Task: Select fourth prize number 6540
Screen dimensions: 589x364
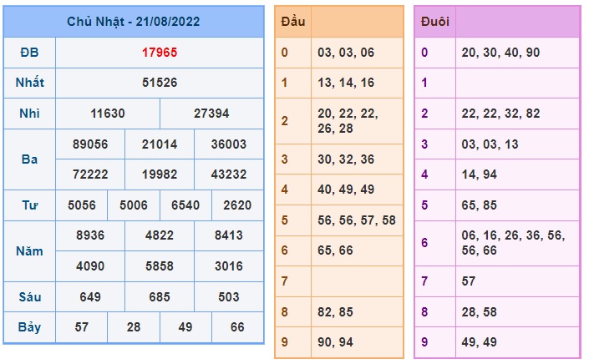Action: click(185, 205)
